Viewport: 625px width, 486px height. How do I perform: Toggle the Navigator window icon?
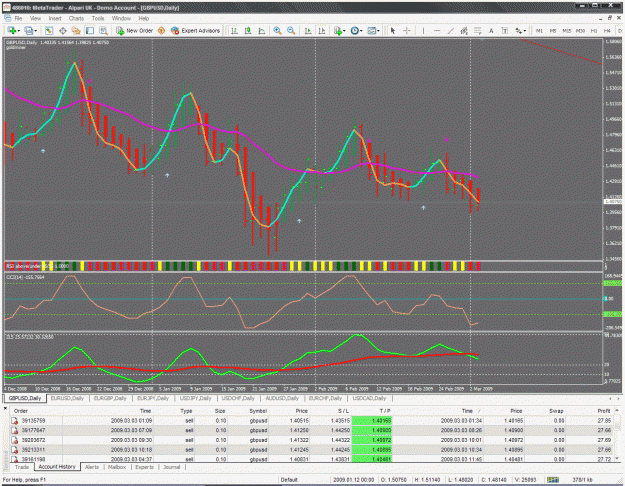[76, 31]
